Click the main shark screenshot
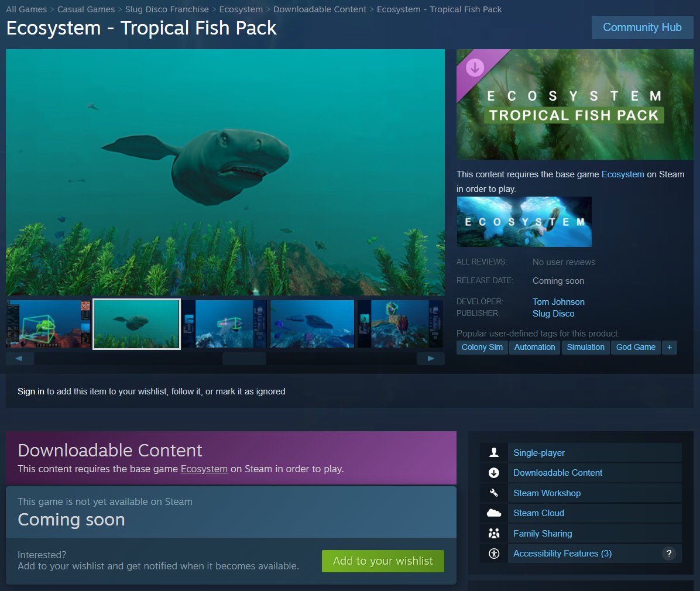The width and height of the screenshot is (700, 591). (x=225, y=172)
